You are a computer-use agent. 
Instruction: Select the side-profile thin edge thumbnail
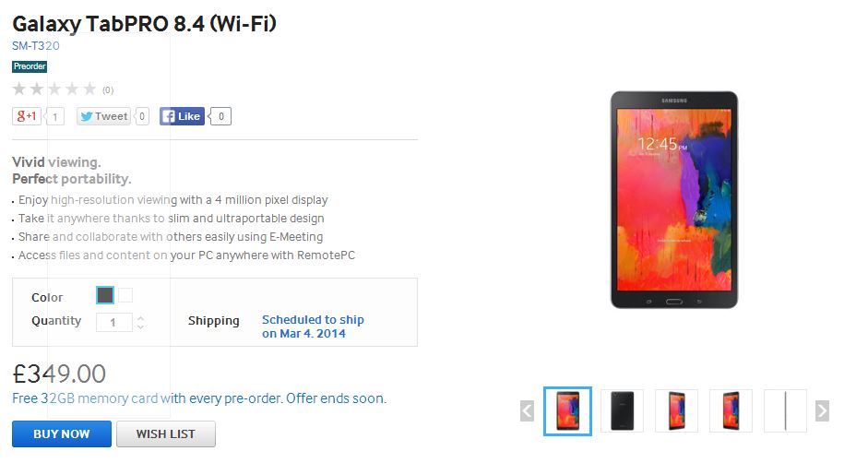click(785, 410)
